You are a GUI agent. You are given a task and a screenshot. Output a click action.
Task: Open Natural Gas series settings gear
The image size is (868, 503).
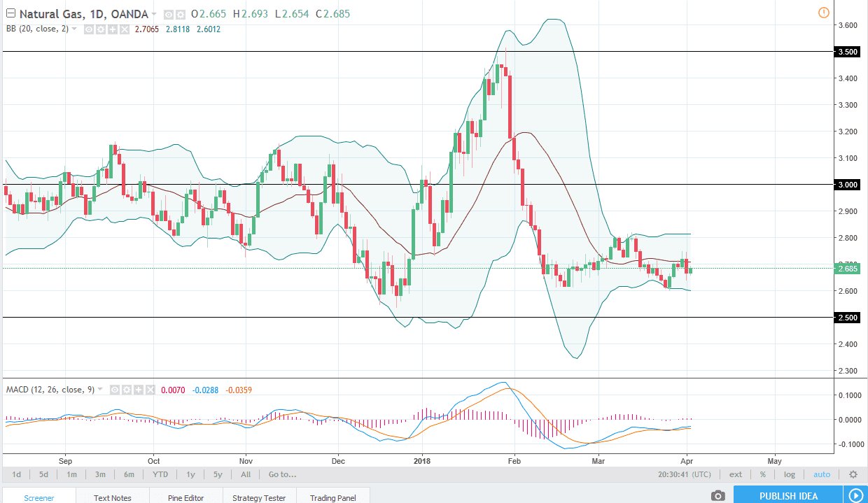pos(180,14)
